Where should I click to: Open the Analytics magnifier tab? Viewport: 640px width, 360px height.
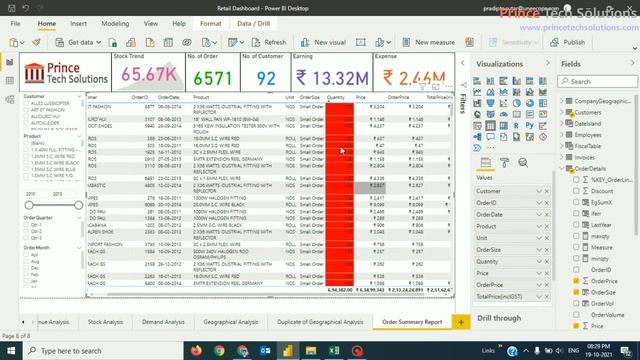click(x=523, y=163)
